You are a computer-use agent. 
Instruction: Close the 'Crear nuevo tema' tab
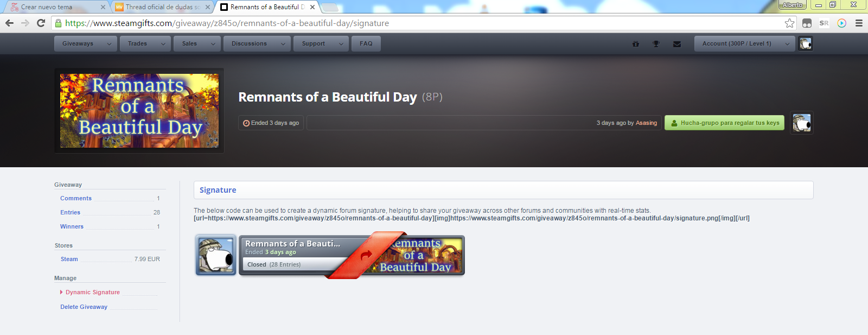click(103, 7)
